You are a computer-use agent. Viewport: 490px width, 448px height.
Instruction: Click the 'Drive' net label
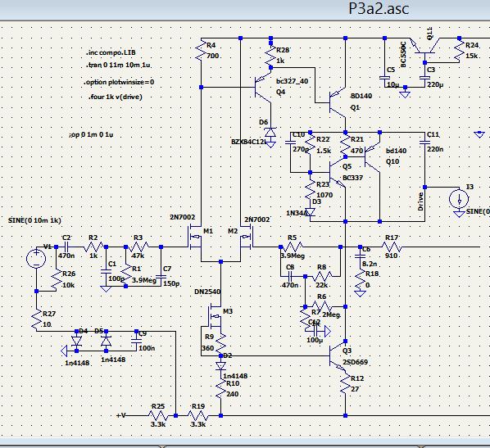(420, 201)
